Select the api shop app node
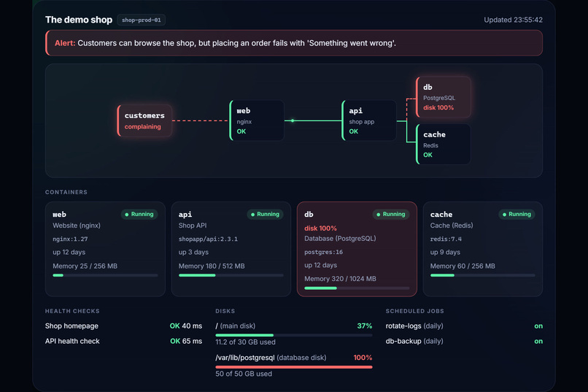Image resolution: width=588 pixels, height=392 pixels. tap(369, 120)
